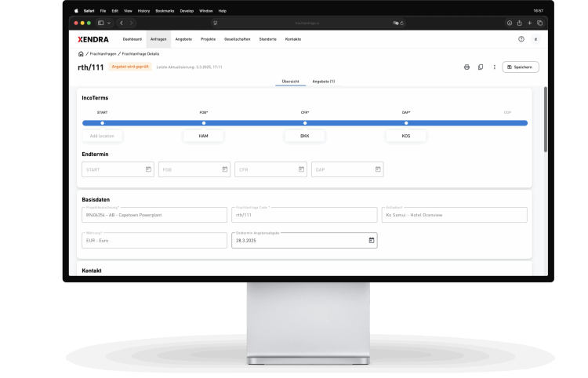Open the Safari Bookmarks menu
Image resolution: width=588 pixels, height=378 pixels.
tap(165, 11)
